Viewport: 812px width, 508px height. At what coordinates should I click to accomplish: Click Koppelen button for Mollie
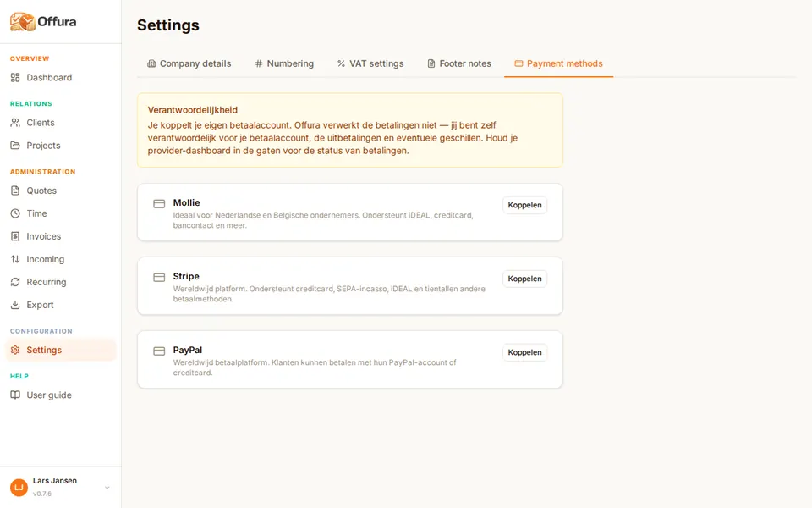[524, 205]
